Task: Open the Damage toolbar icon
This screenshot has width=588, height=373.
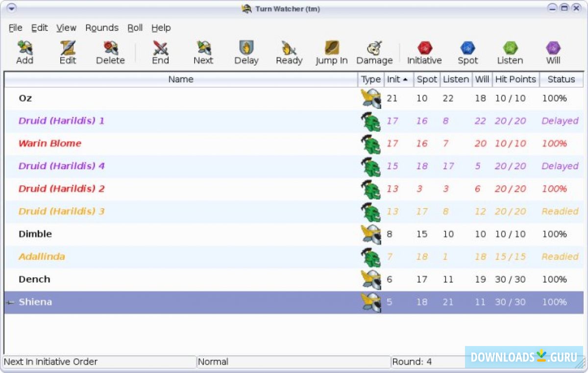Action: coord(374,48)
